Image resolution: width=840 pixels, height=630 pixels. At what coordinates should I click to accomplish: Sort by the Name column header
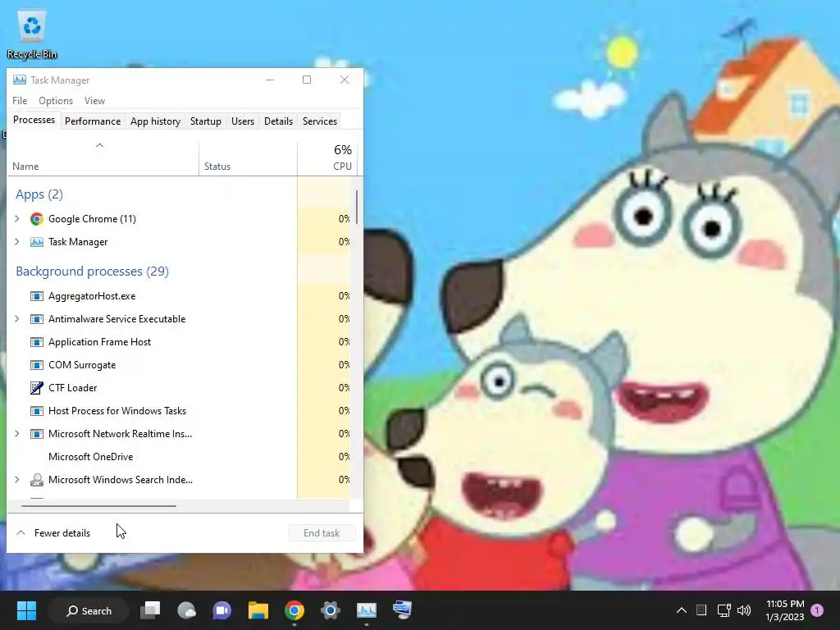coord(103,159)
